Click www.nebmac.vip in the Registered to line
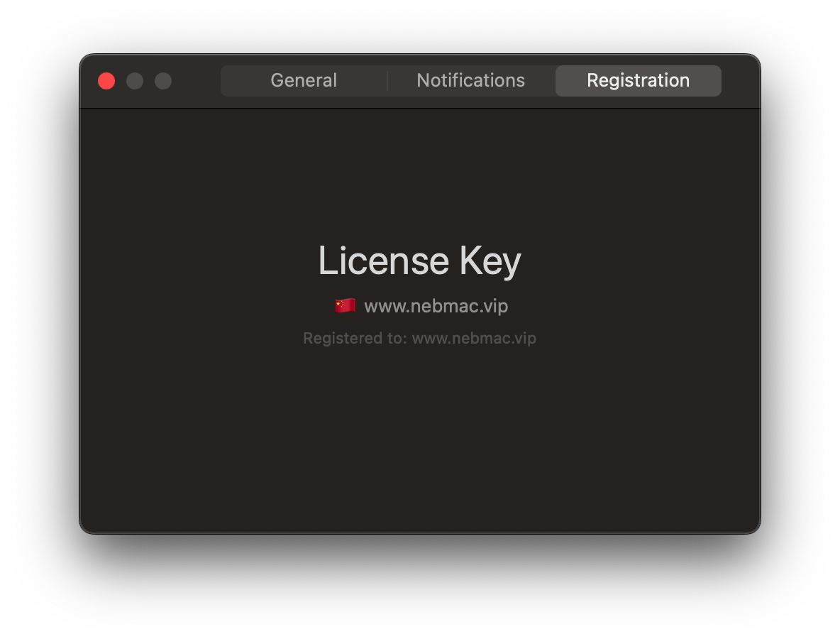This screenshot has height=639, width=840. (474, 339)
